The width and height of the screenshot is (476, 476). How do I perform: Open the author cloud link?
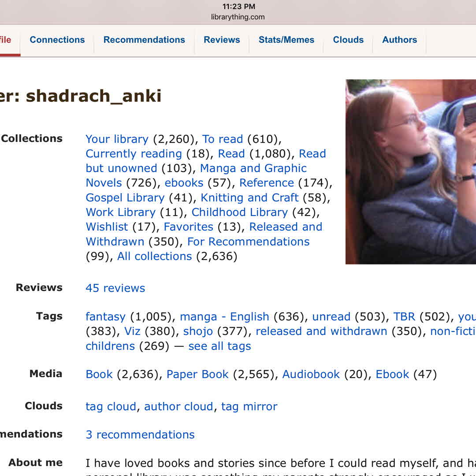click(178, 407)
